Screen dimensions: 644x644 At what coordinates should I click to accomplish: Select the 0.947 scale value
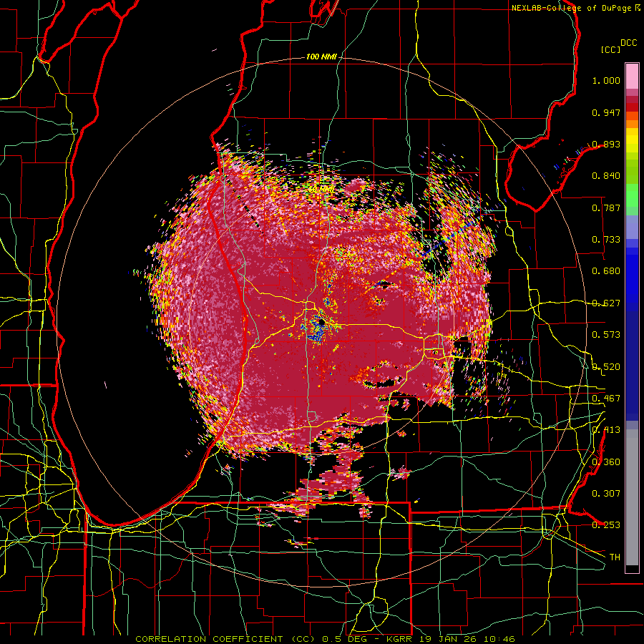coord(606,112)
